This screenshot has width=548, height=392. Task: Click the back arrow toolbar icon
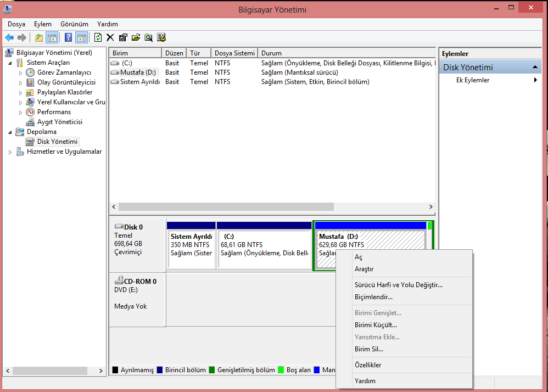coord(9,37)
